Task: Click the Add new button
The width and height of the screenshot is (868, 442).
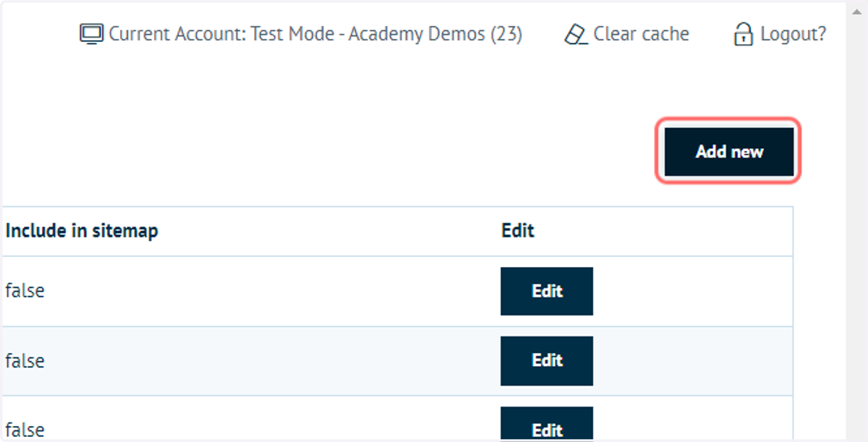Action: coord(729,152)
